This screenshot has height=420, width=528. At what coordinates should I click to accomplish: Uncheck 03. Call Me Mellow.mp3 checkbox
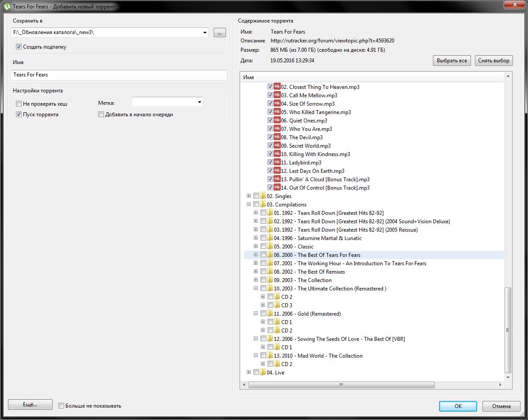(270, 95)
